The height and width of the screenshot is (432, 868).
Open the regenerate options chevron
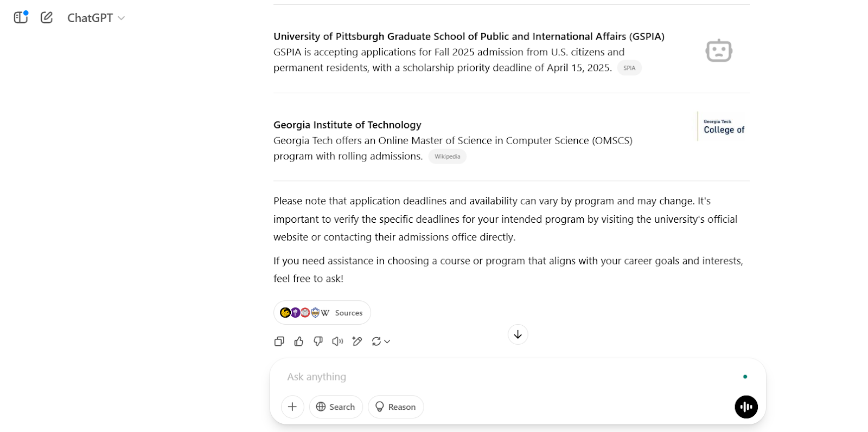[387, 341]
